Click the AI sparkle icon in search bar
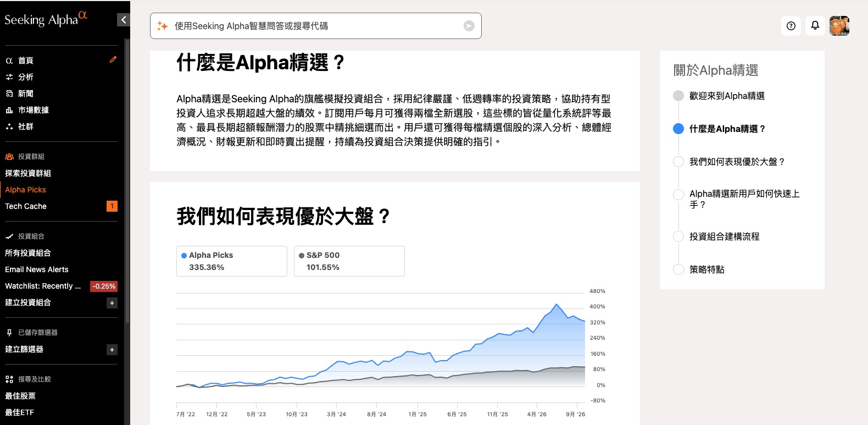 point(163,26)
